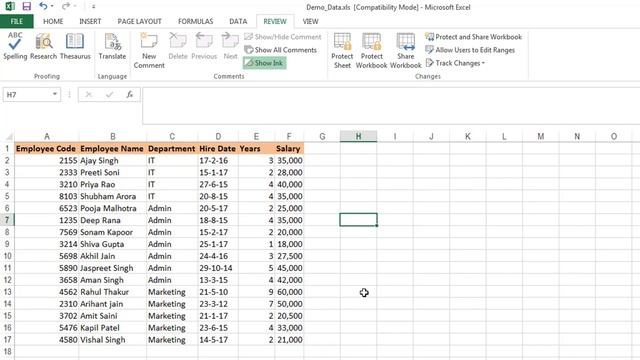Select the cell with Pooja Malhotra
Screen dimensions: 640x360
coord(113,208)
